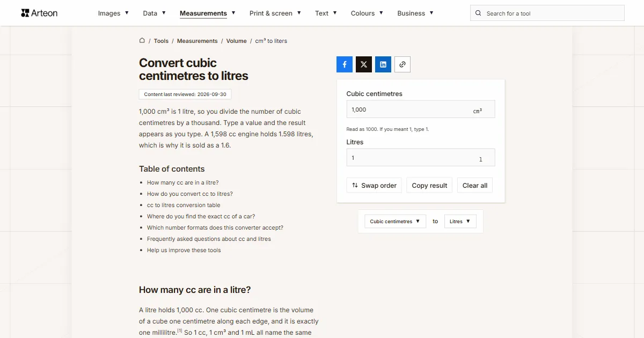Open the Cubic centimetres unit dropdown
644x338 pixels.
point(395,221)
